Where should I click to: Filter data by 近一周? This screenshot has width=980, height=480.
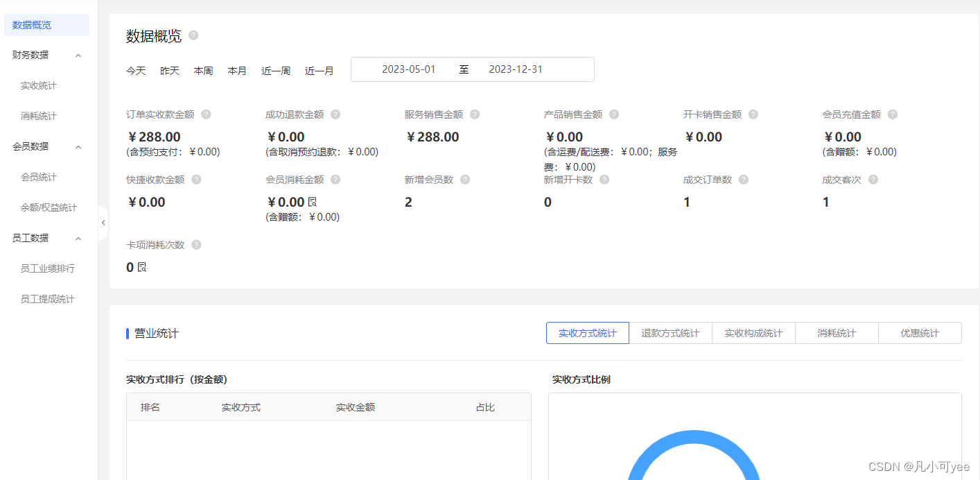coord(276,71)
